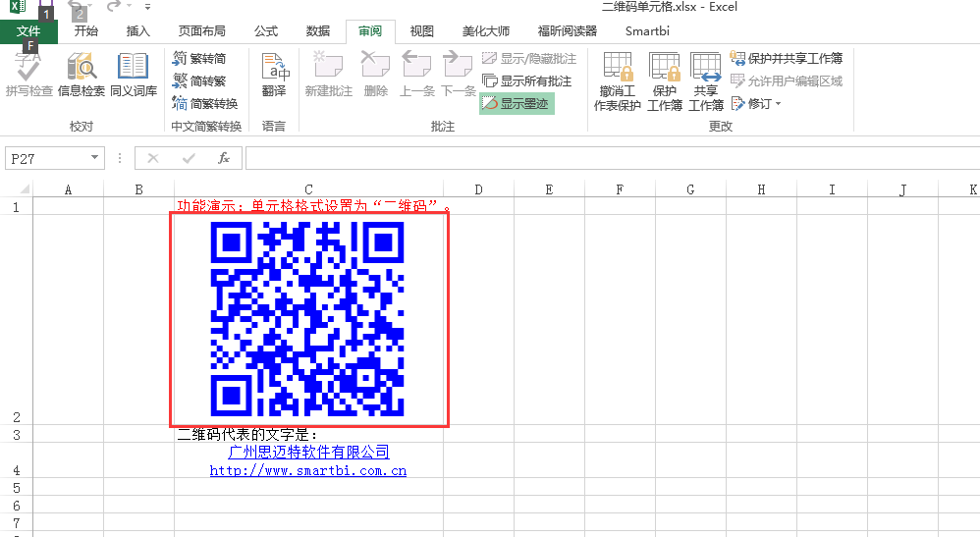Select the Review (审阅) tab
The height and width of the screenshot is (537, 980).
(x=370, y=31)
